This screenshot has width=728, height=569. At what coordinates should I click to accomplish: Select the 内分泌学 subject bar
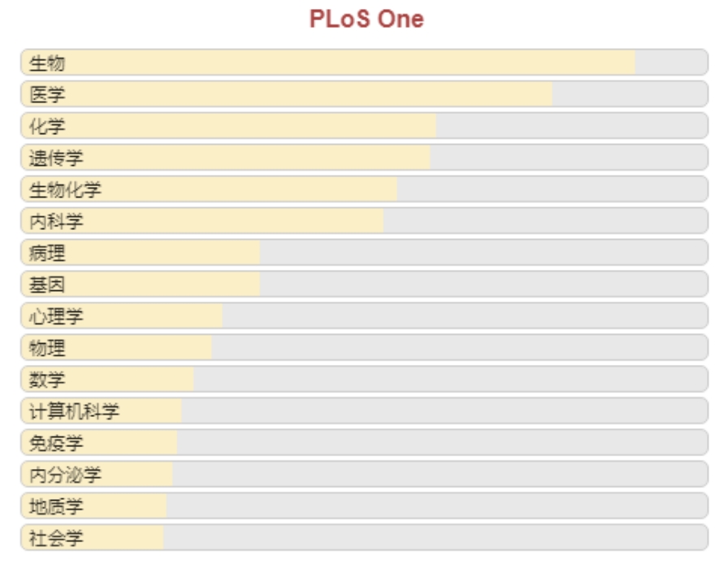coord(365,474)
